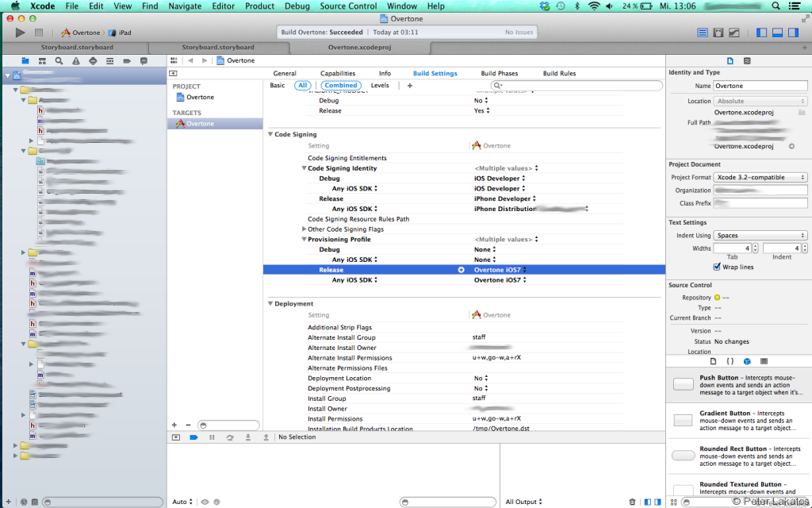The image size is (812, 508).
Task: Open Wi-Fi status menu
Action: click(594, 6)
